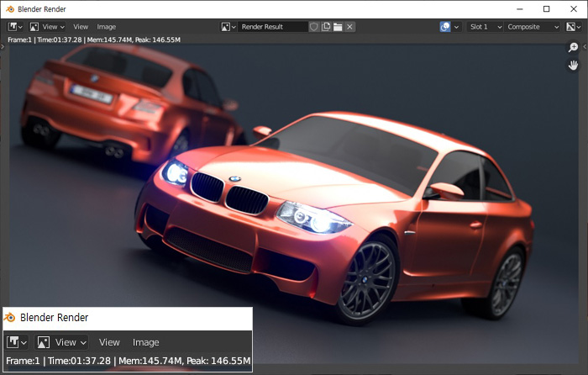This screenshot has height=375, width=588.
Task: Toggle the fake user shield icon
Action: [314, 27]
